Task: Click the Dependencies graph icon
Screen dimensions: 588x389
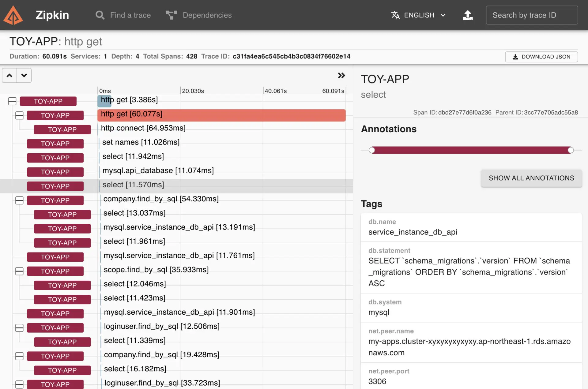Action: pos(171,15)
